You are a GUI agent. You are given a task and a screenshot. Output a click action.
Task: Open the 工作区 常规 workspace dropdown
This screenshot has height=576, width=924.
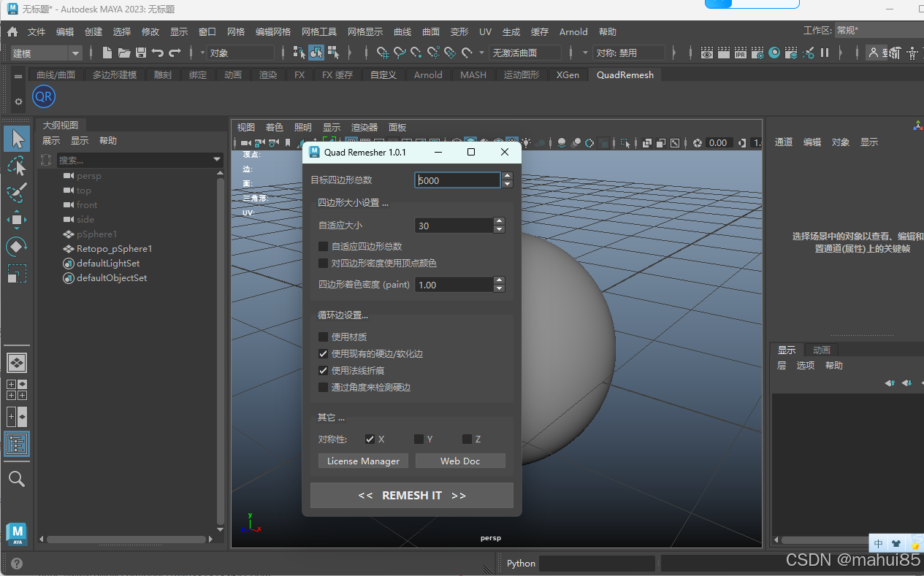879,31
